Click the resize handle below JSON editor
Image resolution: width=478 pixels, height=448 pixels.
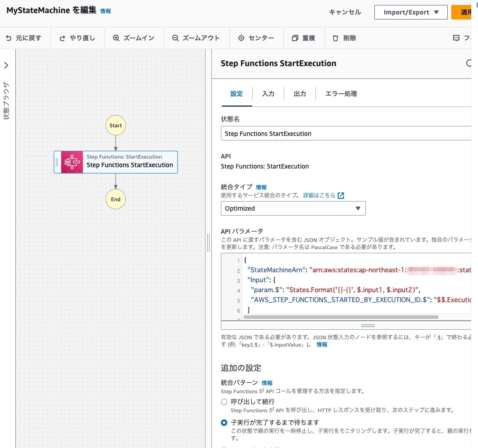coord(368,325)
